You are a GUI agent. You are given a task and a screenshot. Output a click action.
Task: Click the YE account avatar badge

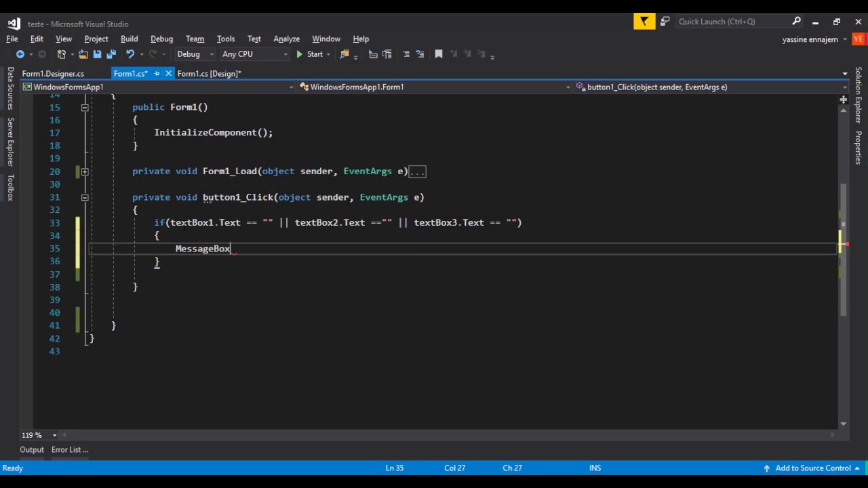coord(859,39)
